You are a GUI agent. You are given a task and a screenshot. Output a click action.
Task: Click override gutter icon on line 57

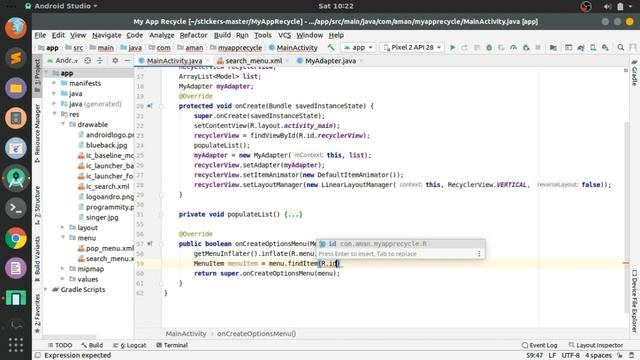coord(150,244)
